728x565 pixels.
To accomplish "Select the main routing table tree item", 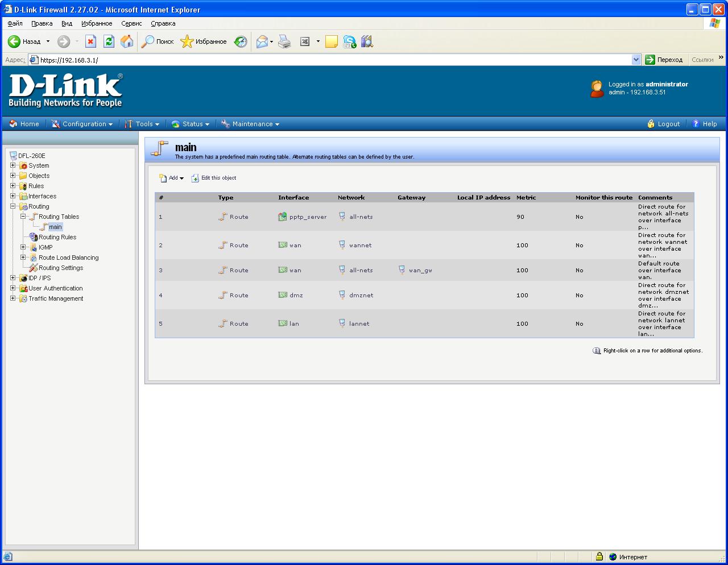I will click(55, 227).
